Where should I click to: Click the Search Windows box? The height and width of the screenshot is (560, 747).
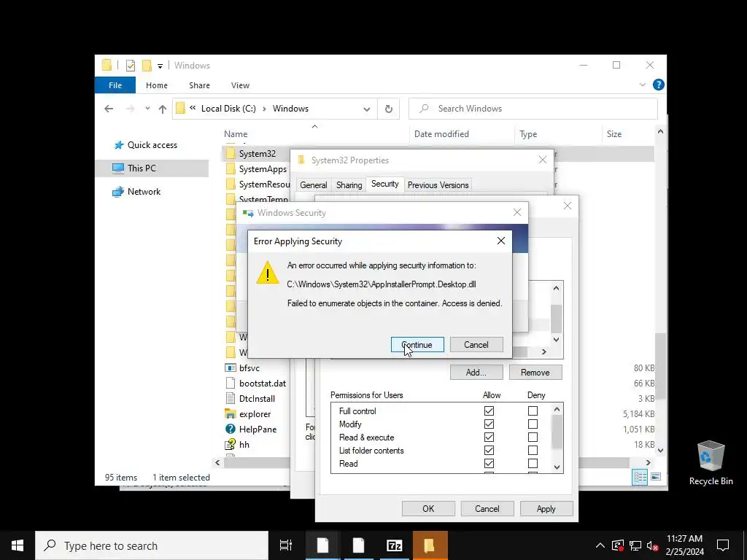click(x=533, y=109)
